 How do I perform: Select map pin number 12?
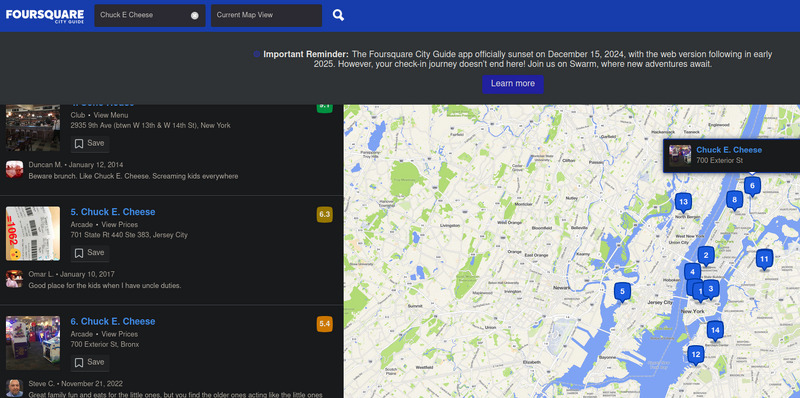[695, 355]
